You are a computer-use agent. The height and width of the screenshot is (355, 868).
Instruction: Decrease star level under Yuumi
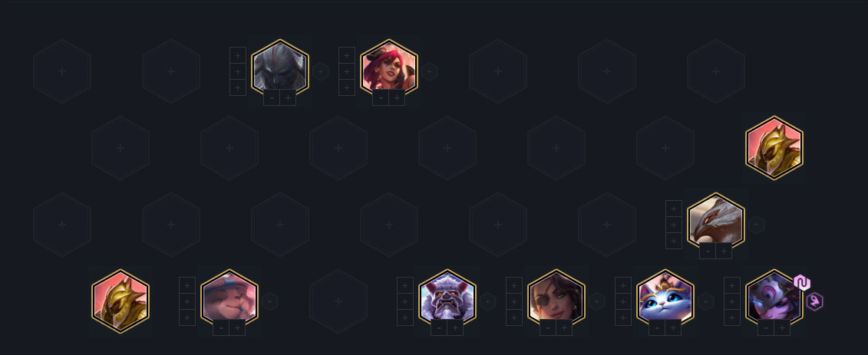coord(657,328)
